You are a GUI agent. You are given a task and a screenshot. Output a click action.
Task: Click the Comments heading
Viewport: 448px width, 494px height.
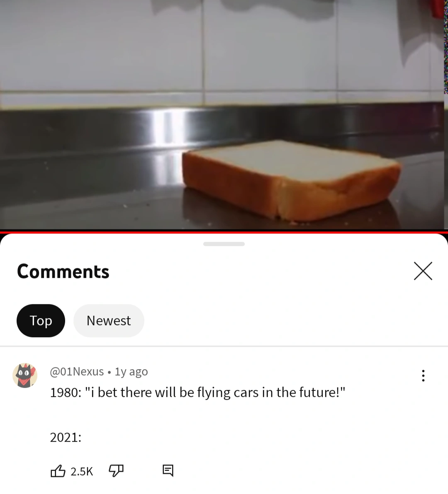point(63,272)
